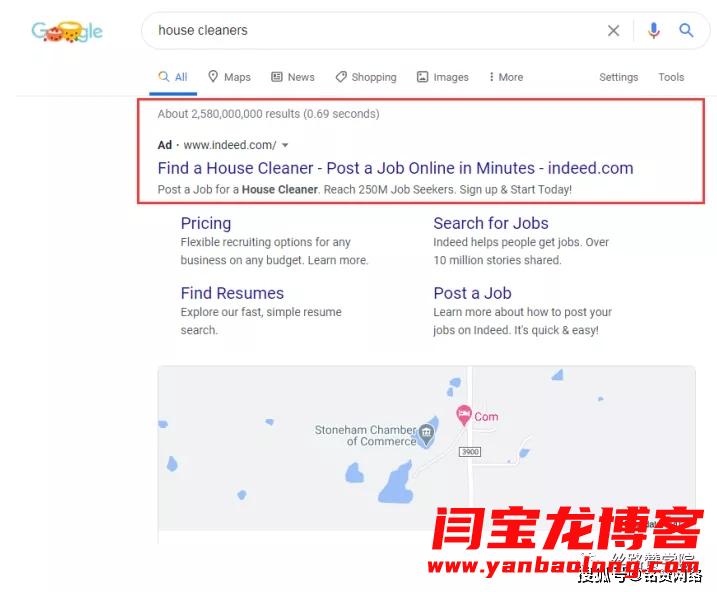Open the Pricing sitelink
The width and height of the screenshot is (717, 592).
(206, 223)
